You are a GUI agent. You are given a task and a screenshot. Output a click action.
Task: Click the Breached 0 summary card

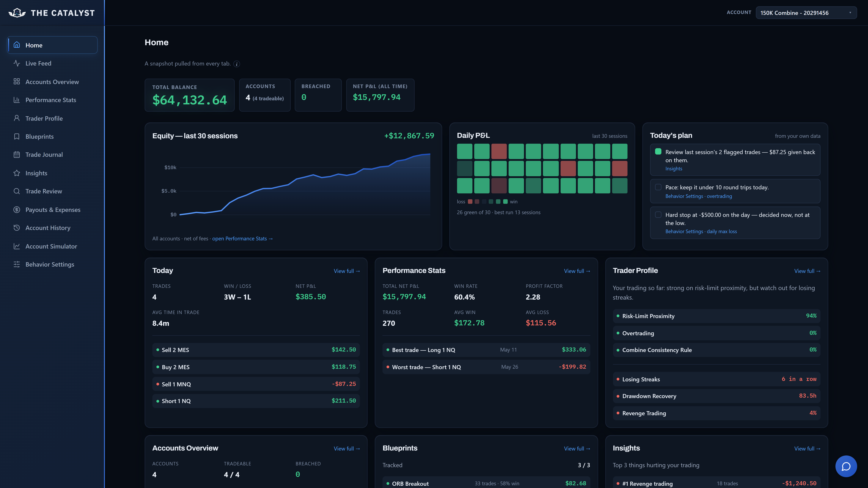[318, 95]
